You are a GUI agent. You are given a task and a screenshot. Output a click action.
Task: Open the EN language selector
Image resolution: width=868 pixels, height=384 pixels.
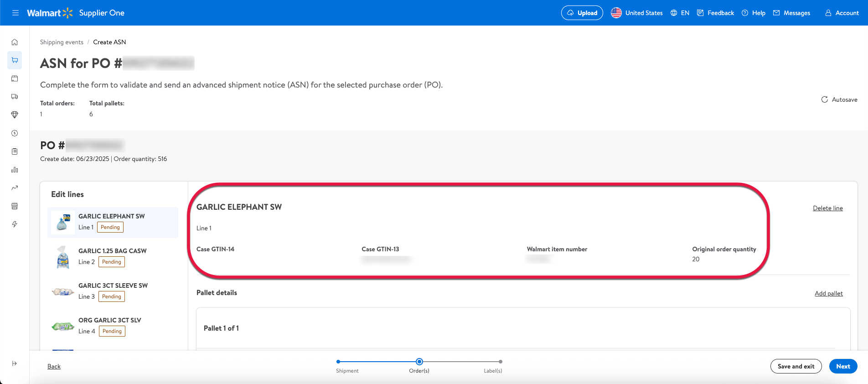[x=680, y=13]
